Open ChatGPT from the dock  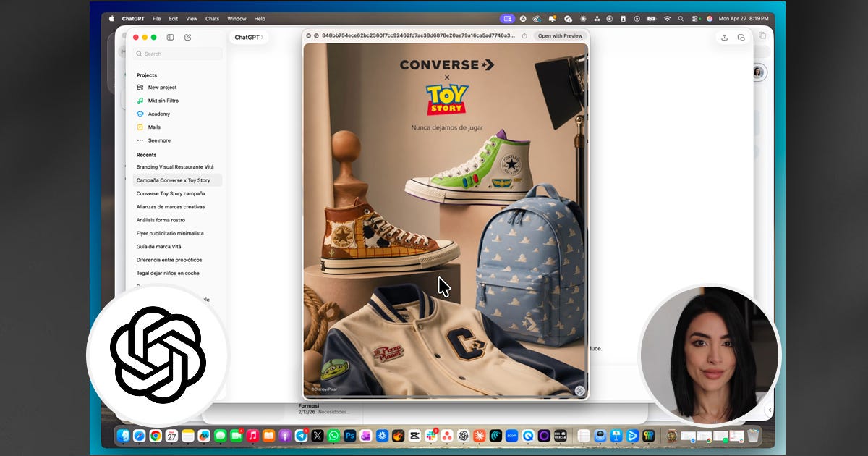[x=463, y=436]
